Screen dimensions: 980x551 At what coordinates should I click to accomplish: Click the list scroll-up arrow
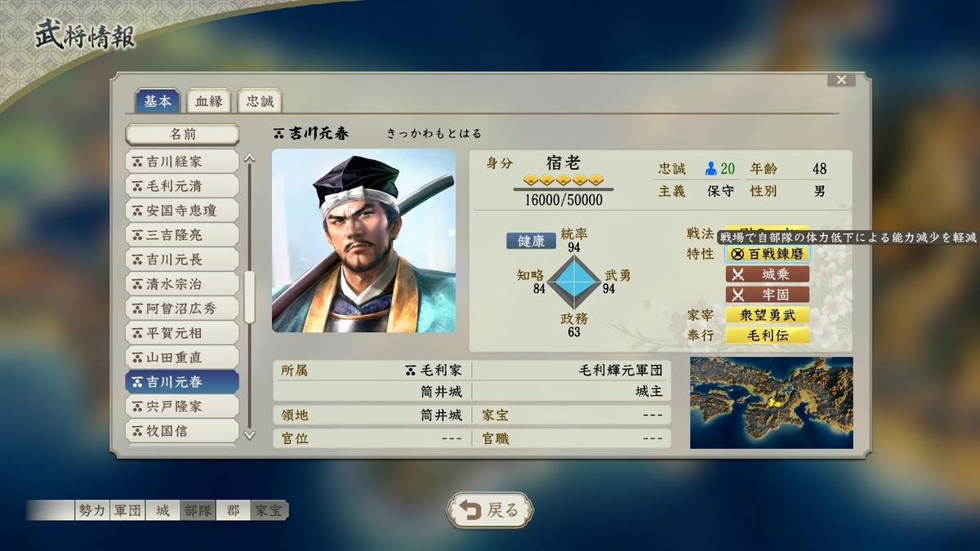pyautogui.click(x=250, y=158)
